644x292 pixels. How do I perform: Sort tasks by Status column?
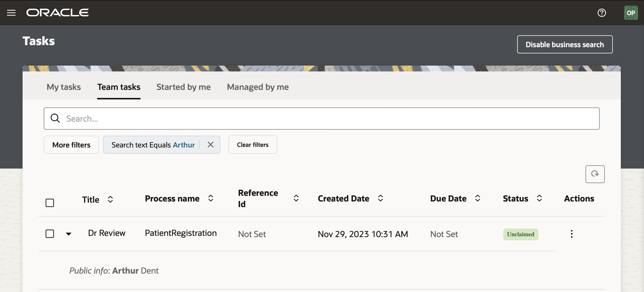(x=539, y=198)
